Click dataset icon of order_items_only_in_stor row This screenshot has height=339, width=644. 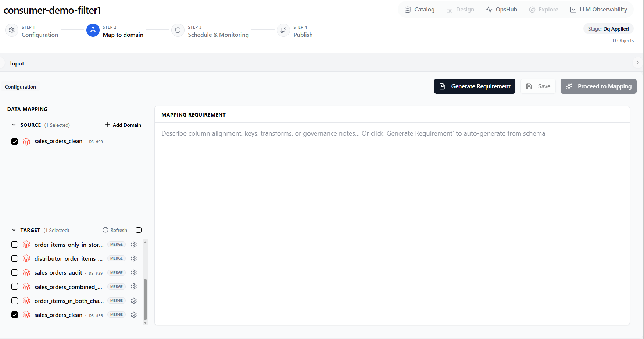[26, 245]
